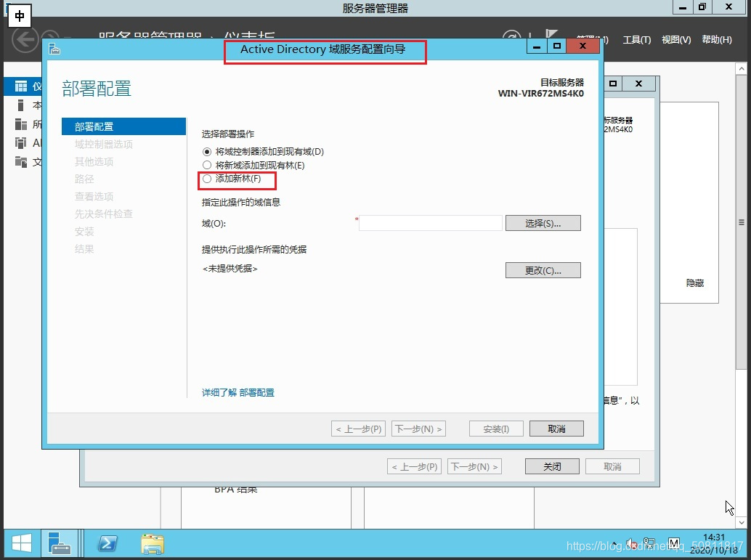Click the all servers icon in sidebar
The width and height of the screenshot is (751, 560).
(x=21, y=124)
